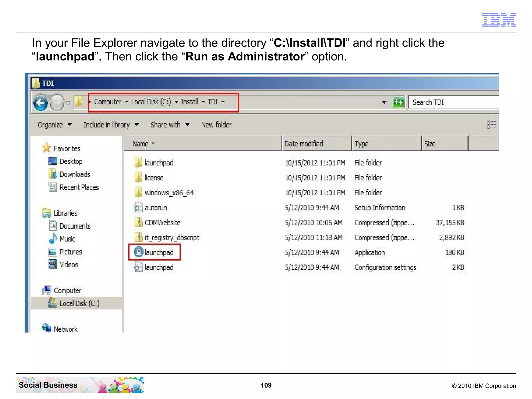
Task: Select Favorites in the navigation pane
Action: pyautogui.click(x=67, y=149)
